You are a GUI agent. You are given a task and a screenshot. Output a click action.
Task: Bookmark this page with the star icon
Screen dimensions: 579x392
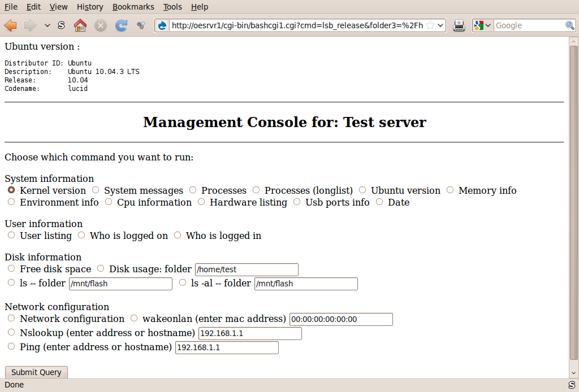[x=430, y=25]
